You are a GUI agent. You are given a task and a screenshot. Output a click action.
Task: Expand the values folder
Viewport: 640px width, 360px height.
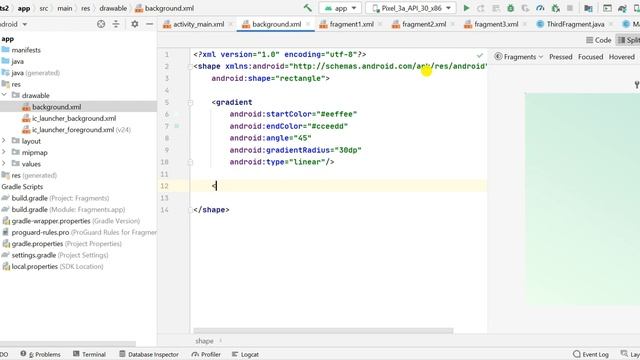pyautogui.click(x=4, y=164)
